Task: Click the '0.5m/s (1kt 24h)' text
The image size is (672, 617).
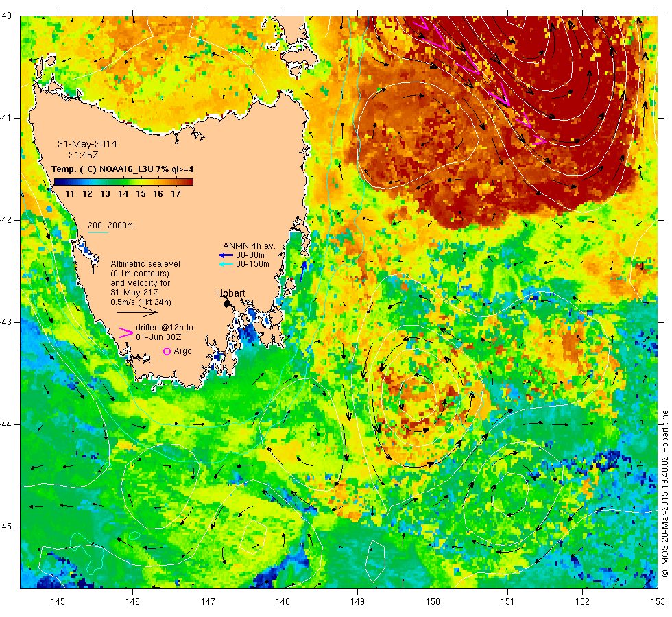Action: tap(141, 302)
